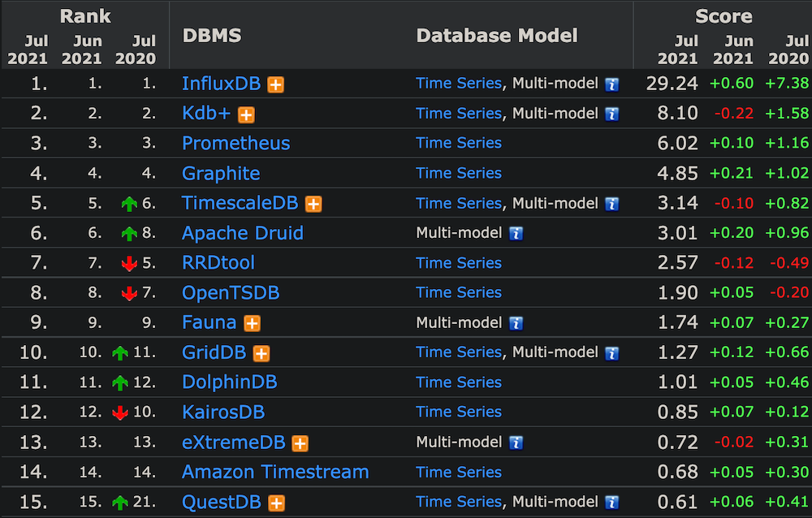The width and height of the screenshot is (812, 518).
Task: Click the green up arrow in QuestDB row
Action: pyautogui.click(x=120, y=503)
